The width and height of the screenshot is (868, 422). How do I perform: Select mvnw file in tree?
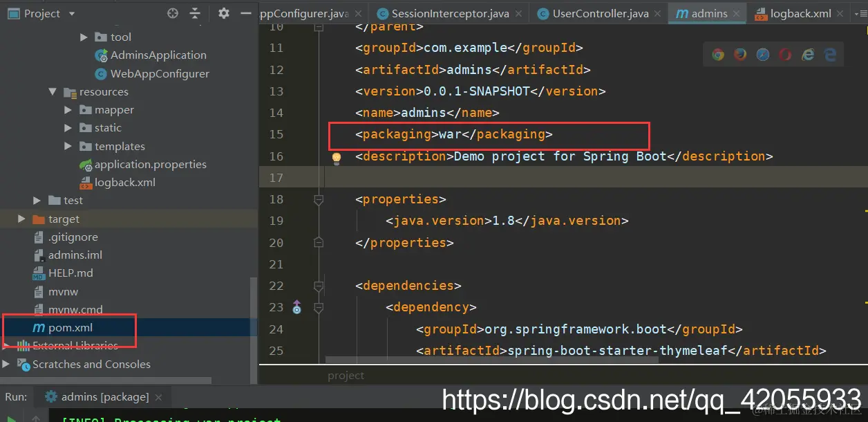coord(63,292)
